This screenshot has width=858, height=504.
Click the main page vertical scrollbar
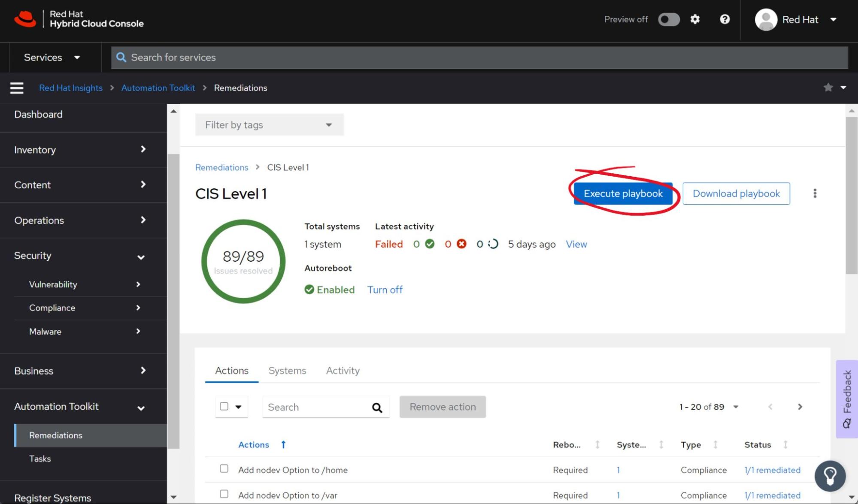[852, 196]
